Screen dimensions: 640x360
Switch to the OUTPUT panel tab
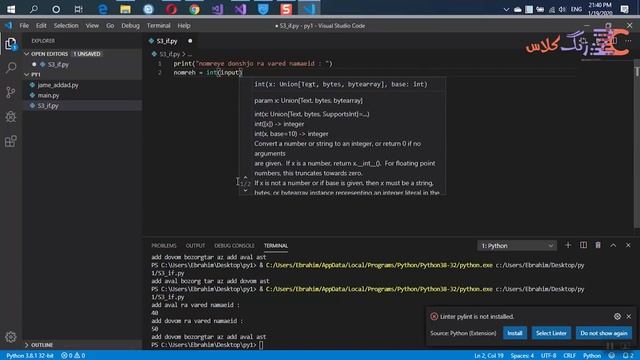click(195, 246)
